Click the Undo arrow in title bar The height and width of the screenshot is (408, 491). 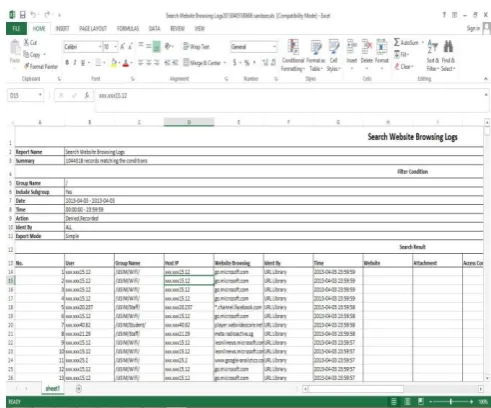point(33,15)
